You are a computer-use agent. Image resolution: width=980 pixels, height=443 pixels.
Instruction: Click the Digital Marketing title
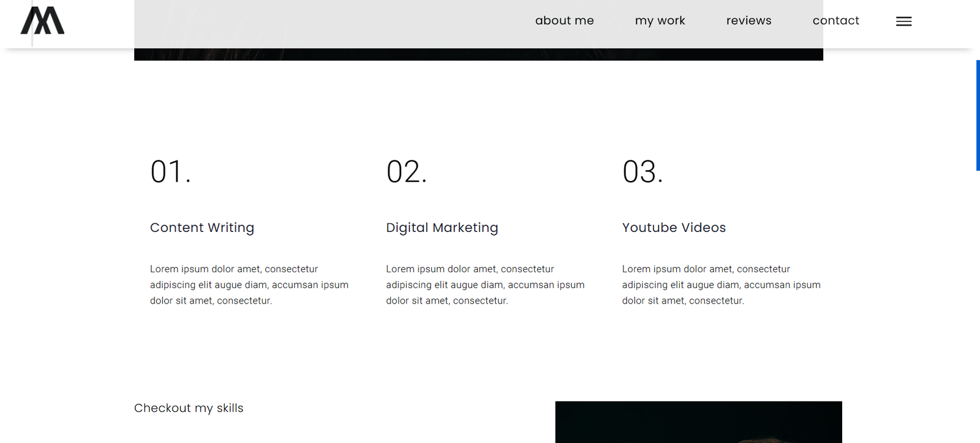point(442,228)
